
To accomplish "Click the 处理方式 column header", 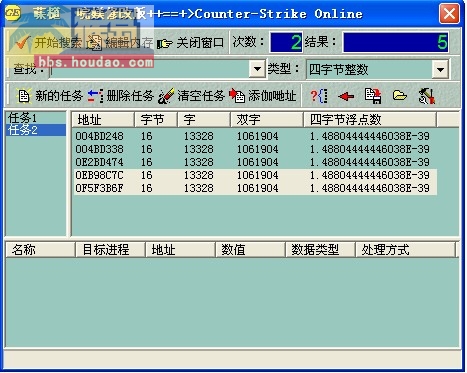I will [x=405, y=250].
